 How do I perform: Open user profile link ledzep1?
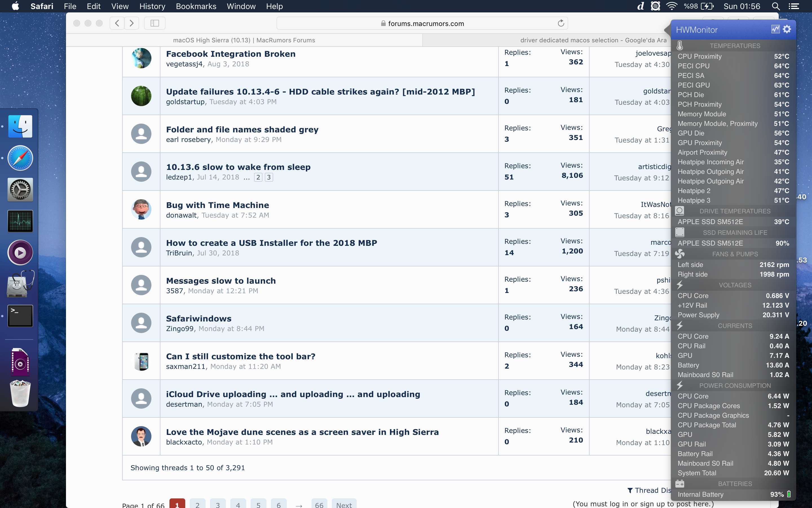[x=179, y=177]
